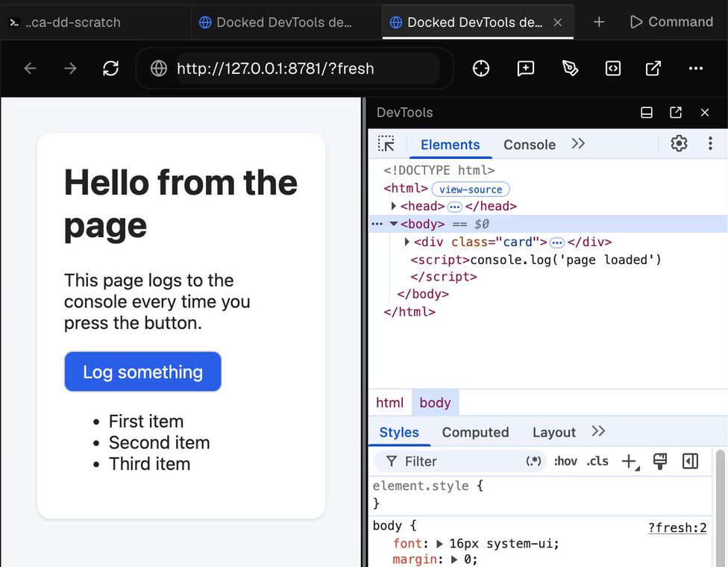728x567 pixels.
Task: Click the Command play icon button
Action: tap(671, 22)
